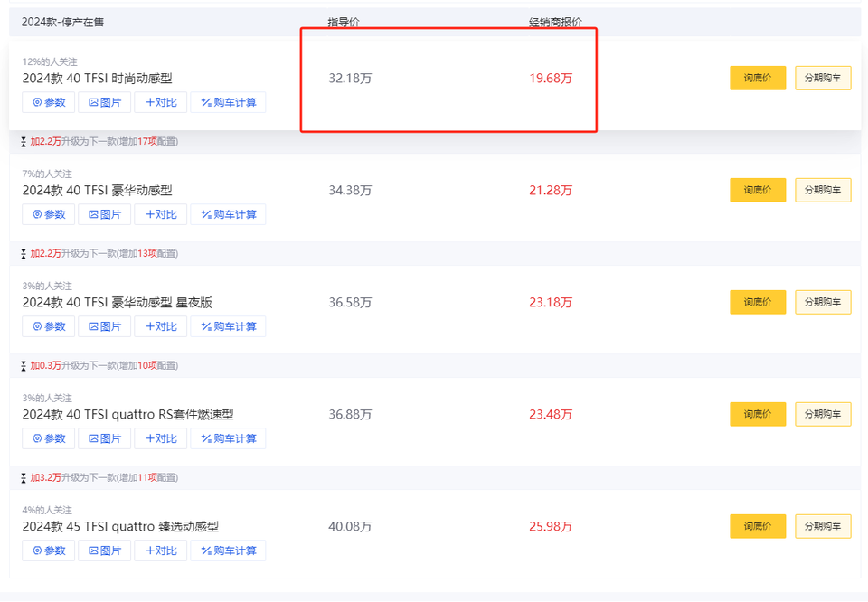868x602 pixels.
Task: Click 询底价 for 豪华动感型 星夜版
Action: click(x=758, y=303)
